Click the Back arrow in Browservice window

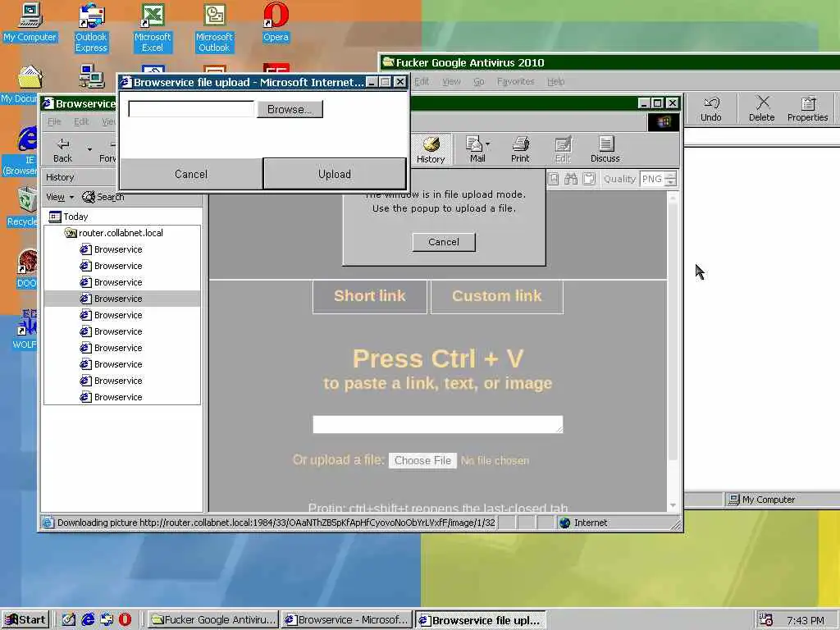point(62,149)
